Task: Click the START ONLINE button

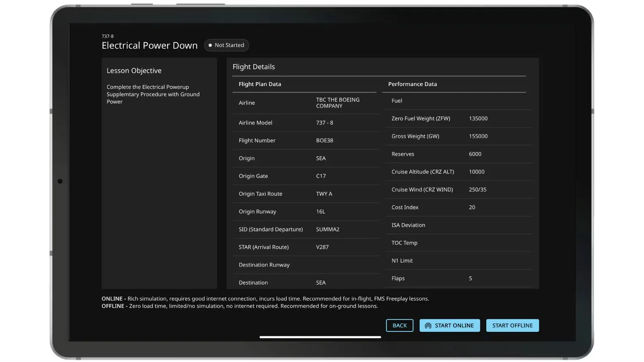Action: click(x=449, y=326)
